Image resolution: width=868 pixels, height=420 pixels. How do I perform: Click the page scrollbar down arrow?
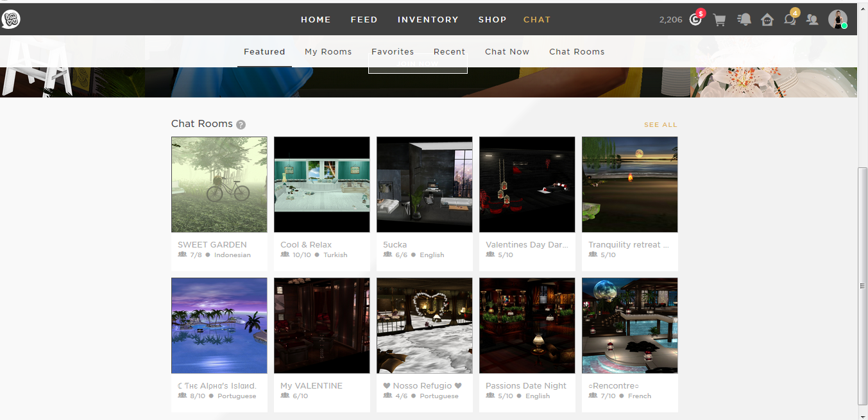coord(863,416)
